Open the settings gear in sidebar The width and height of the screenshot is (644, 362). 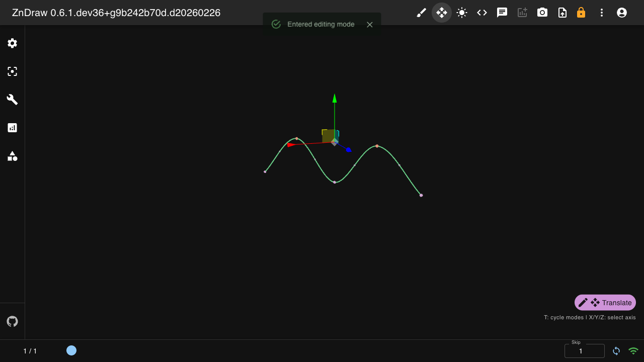(x=13, y=43)
